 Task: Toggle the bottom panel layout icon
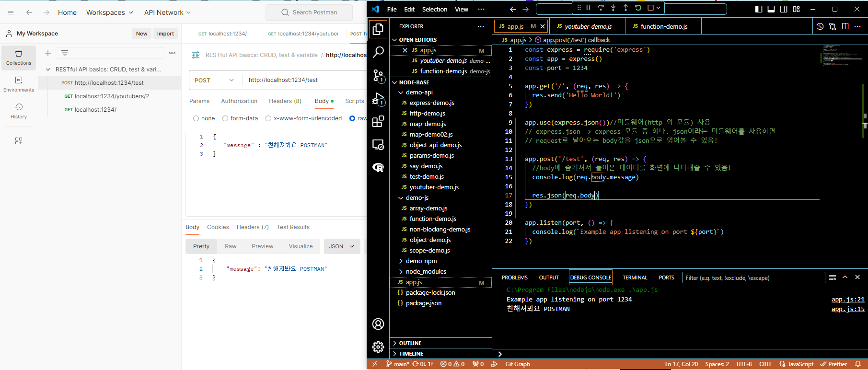[771, 9]
